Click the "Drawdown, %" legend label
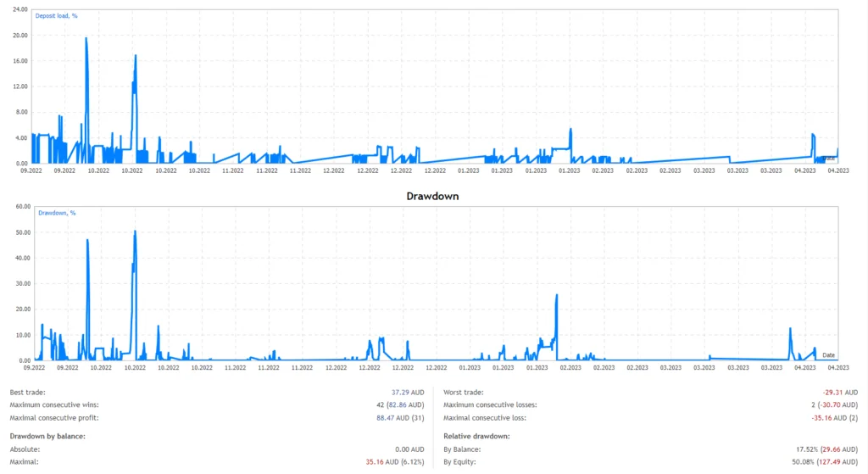Image resolution: width=868 pixels, height=474 pixels. [57, 213]
